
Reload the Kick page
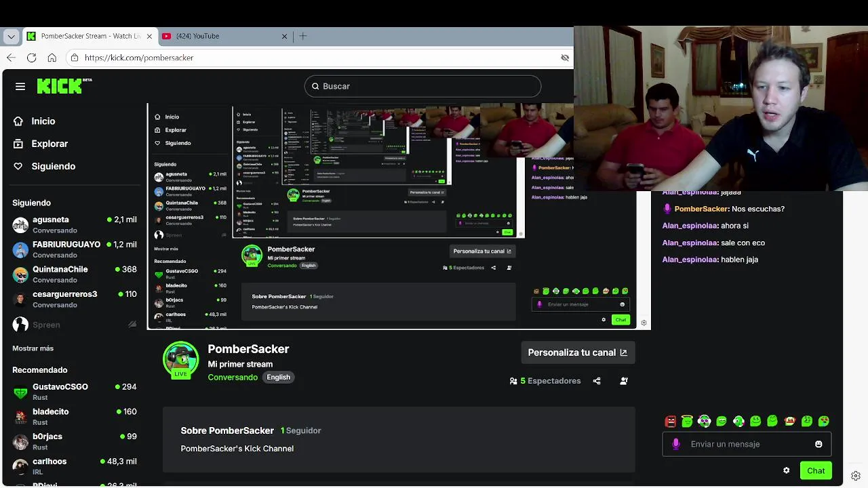point(31,58)
